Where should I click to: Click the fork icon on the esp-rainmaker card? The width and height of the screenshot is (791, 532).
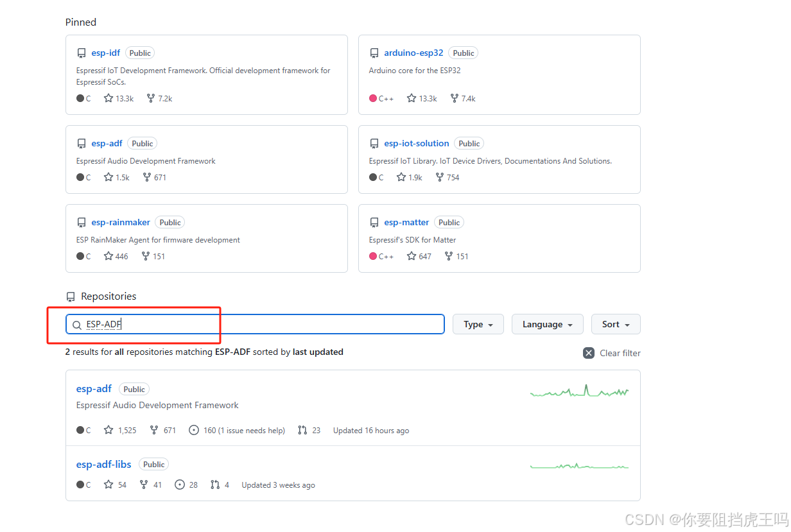[x=146, y=256]
